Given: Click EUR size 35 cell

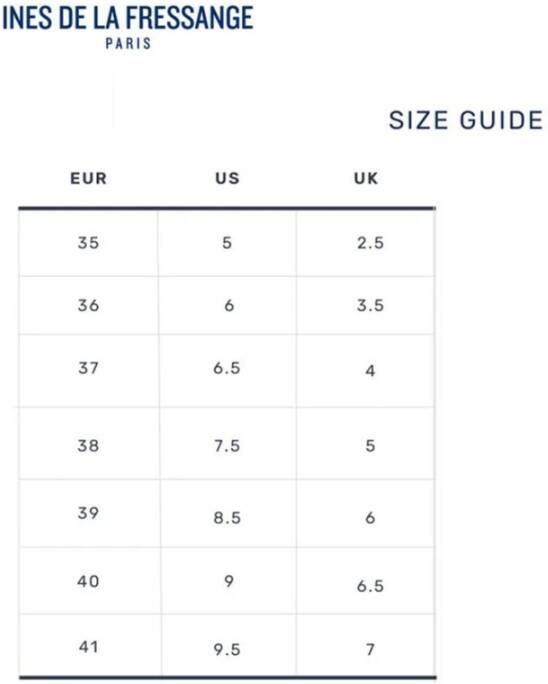Looking at the screenshot, I should (89, 243).
